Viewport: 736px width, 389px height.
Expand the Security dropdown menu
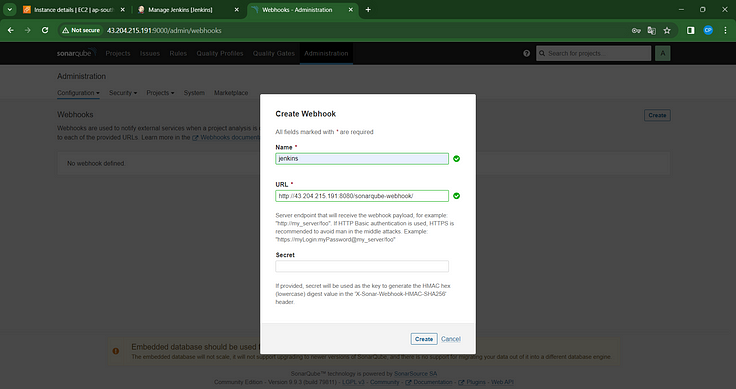[123, 93]
